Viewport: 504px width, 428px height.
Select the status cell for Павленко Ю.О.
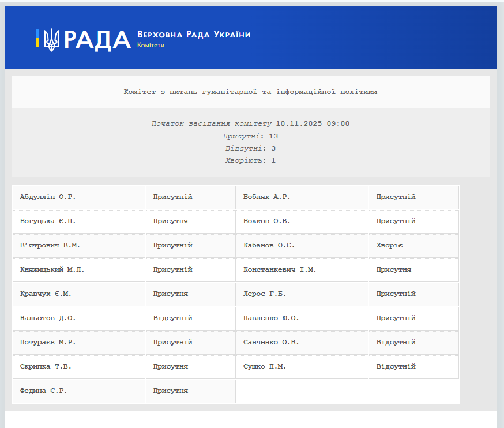[413, 318]
